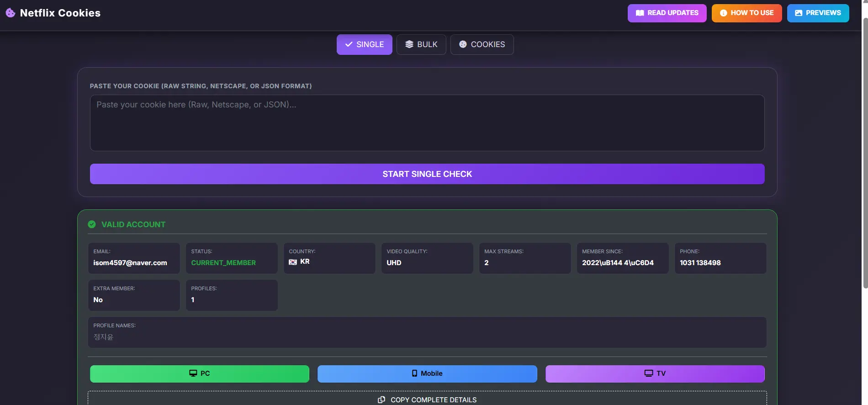Switch to the SINGLE tab

[365, 44]
